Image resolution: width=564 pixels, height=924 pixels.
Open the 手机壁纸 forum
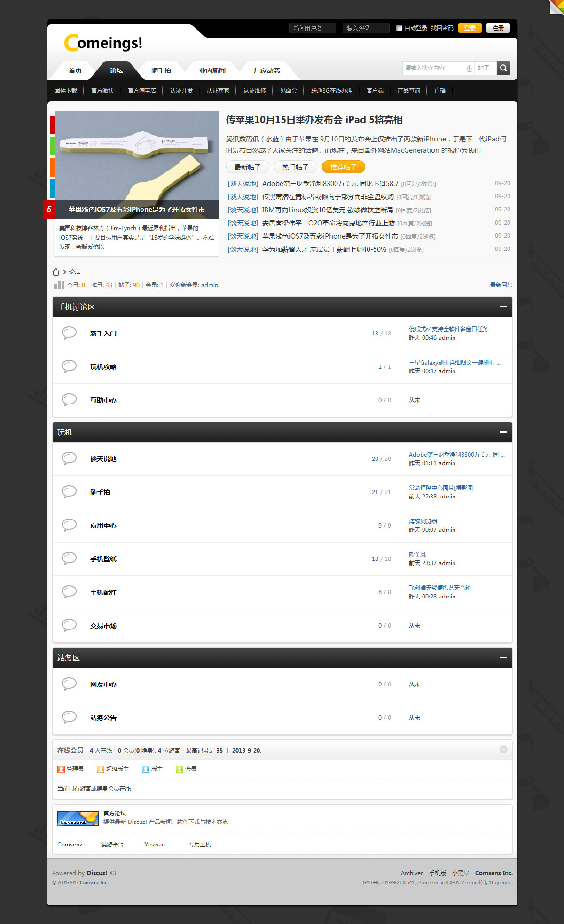click(103, 559)
